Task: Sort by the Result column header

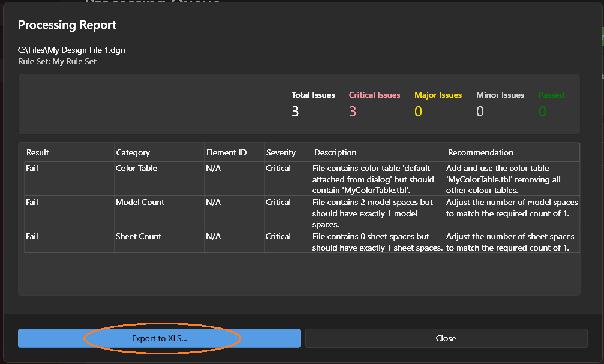Action: tap(38, 152)
